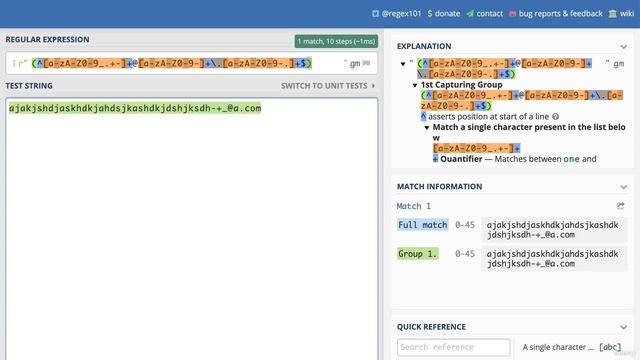Click the paper plane contact icon
Image resolution: width=640 pixels, height=360 pixels.
tap(470, 13)
